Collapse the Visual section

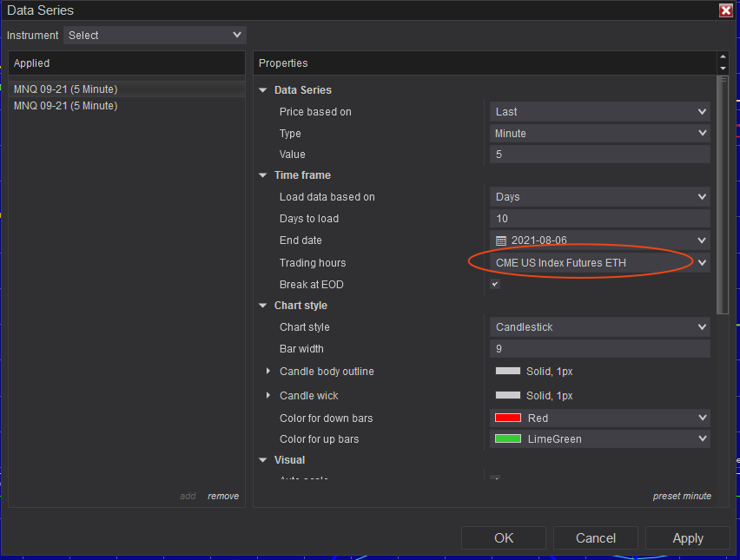[x=263, y=460]
